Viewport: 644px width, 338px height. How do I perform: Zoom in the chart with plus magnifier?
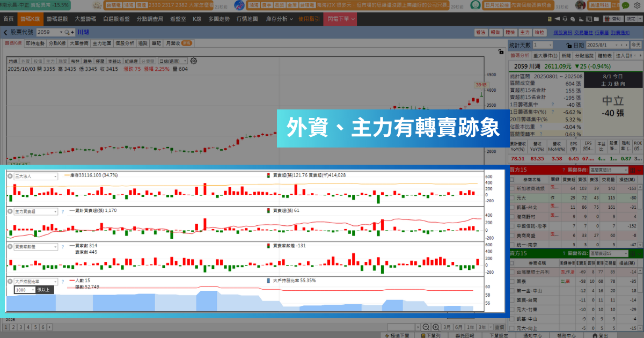click(x=435, y=327)
